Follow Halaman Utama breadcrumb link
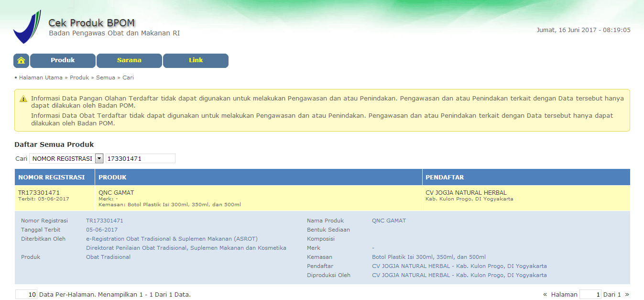644x300 pixels. coord(41,78)
